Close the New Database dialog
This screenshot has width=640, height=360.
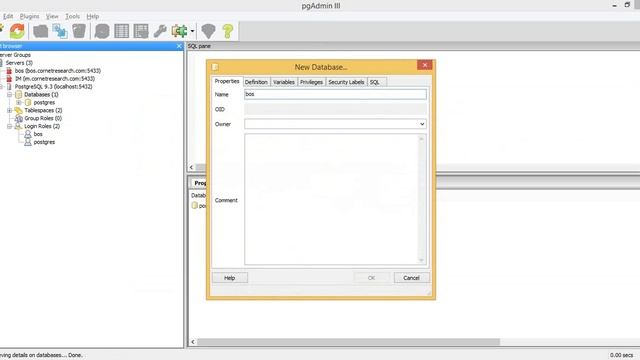pyautogui.click(x=424, y=65)
